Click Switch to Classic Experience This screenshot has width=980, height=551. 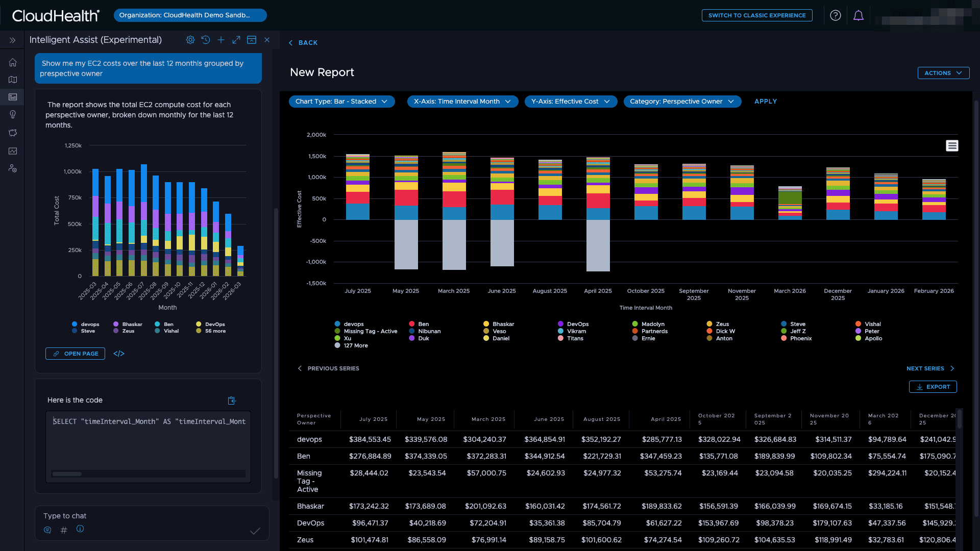tap(757, 15)
